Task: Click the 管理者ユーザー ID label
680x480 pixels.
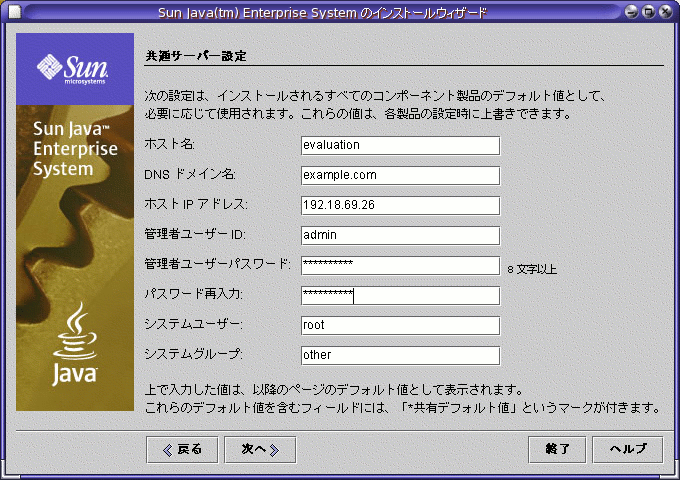Action: pos(195,234)
